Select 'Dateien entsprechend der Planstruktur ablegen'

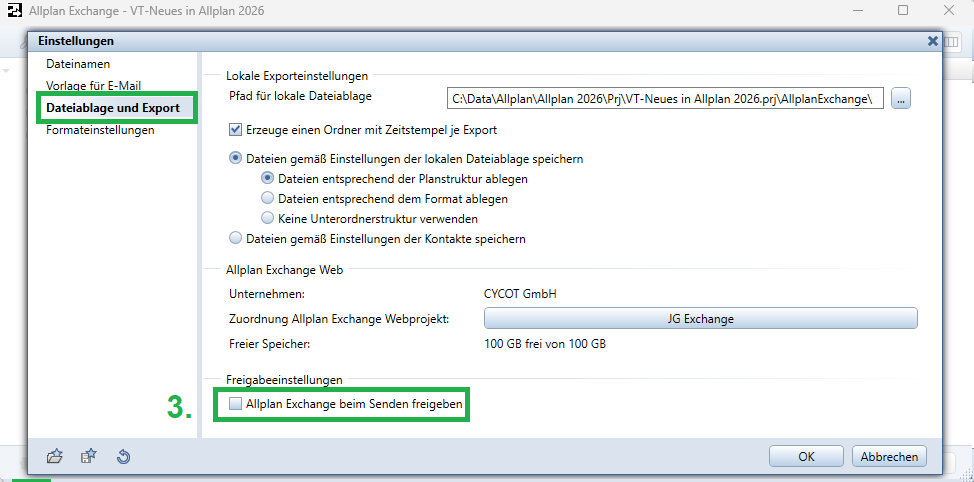pos(267,179)
